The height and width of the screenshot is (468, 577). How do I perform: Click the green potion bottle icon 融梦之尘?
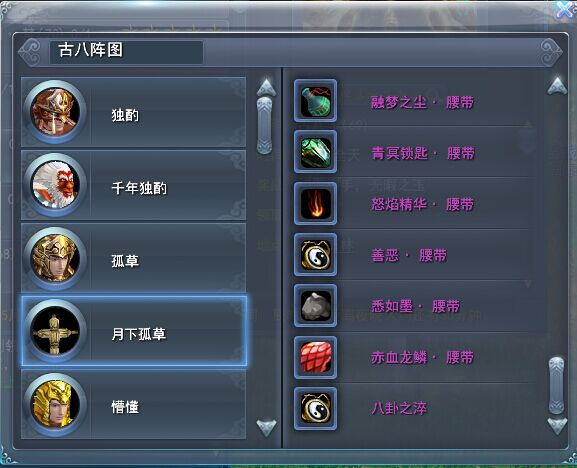[315, 101]
